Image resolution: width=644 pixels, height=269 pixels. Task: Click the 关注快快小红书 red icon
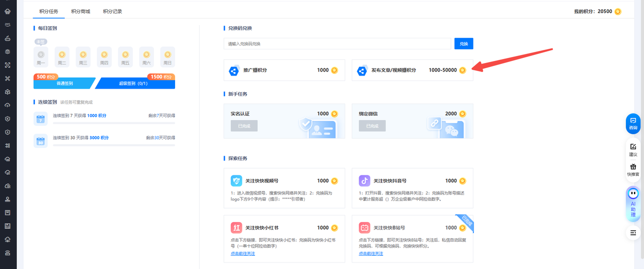pyautogui.click(x=236, y=227)
